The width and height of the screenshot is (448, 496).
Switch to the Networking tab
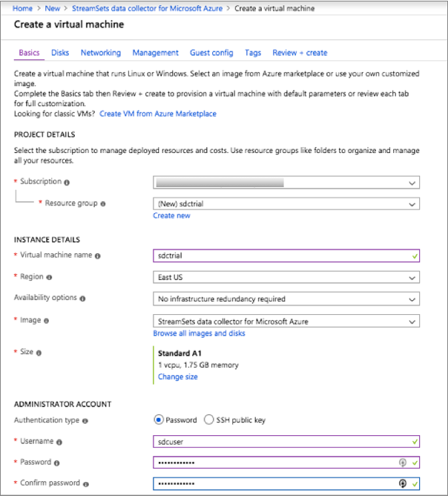pos(101,53)
